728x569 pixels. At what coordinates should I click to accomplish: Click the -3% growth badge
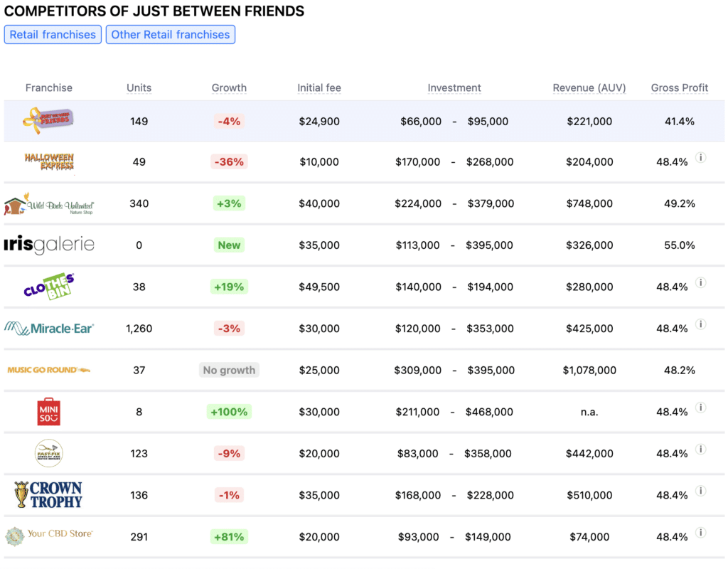[x=229, y=329]
